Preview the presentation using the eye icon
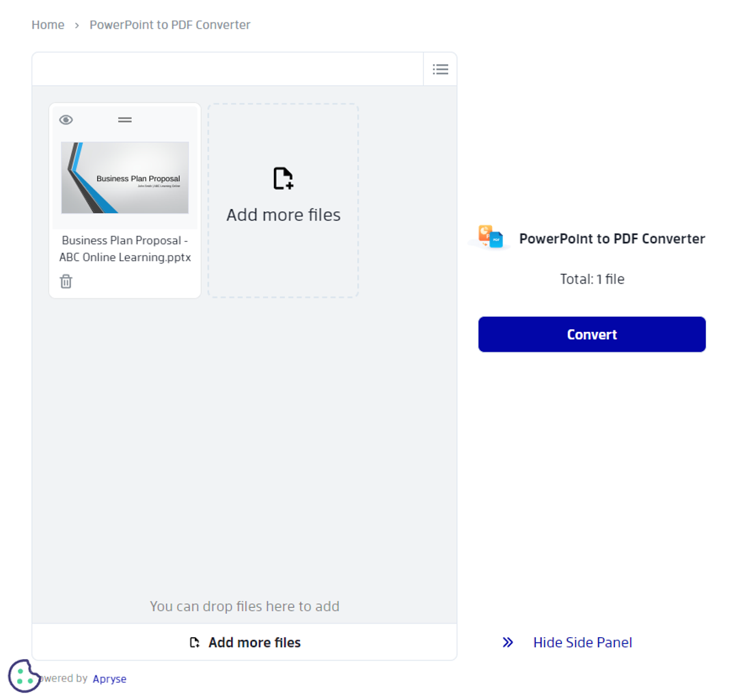This screenshot has height=700, width=738. coord(66,120)
